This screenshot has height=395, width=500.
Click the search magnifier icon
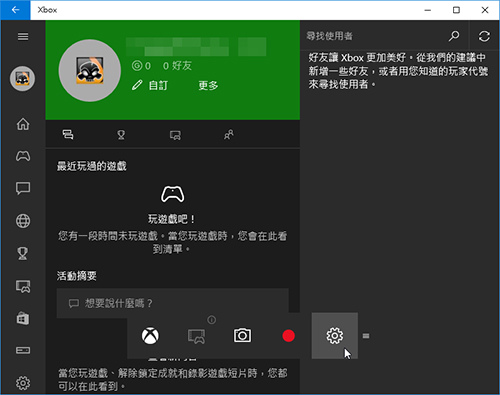[x=454, y=36]
